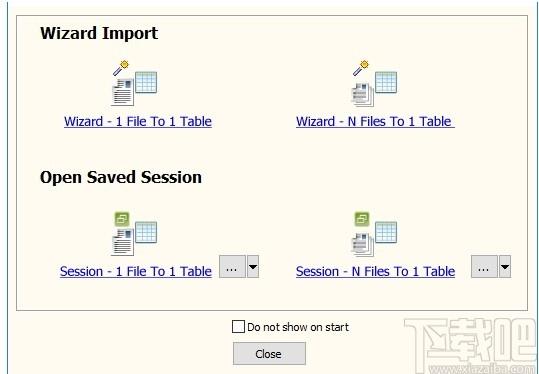Click the table grid in the N-files session icon
Image resolution: width=539 pixels, height=374 pixels.
tap(386, 232)
